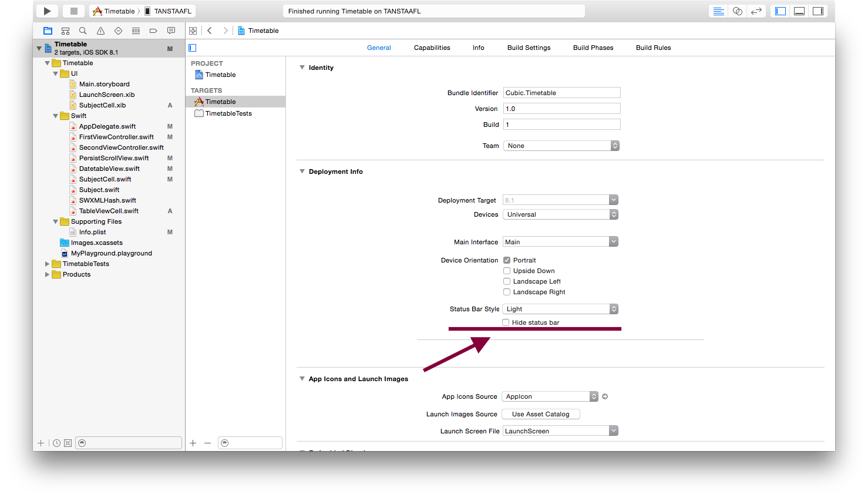868x498 pixels.
Task: Open the Status Bar Style dropdown
Action: click(560, 309)
